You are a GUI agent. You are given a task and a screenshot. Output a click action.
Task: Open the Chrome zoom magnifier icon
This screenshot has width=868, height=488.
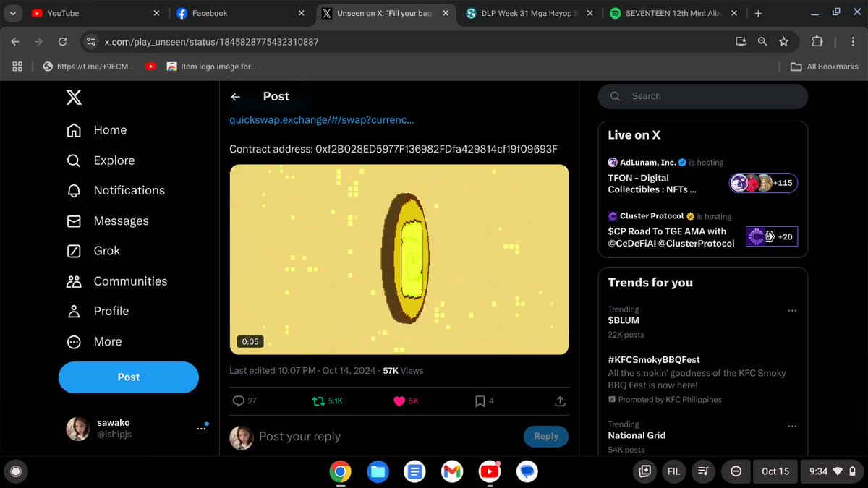click(x=762, y=42)
